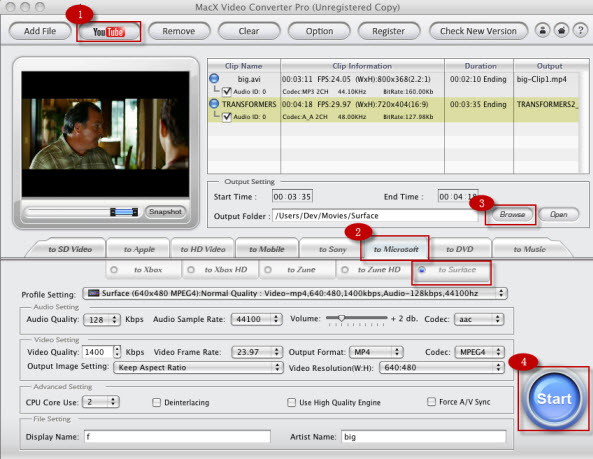Click the Remove button
This screenshot has height=459, width=593.
tap(179, 31)
